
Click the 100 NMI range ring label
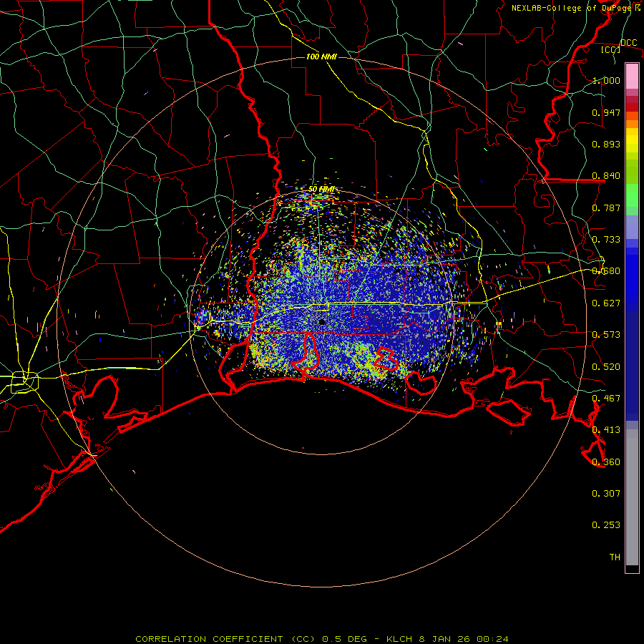tap(321, 57)
